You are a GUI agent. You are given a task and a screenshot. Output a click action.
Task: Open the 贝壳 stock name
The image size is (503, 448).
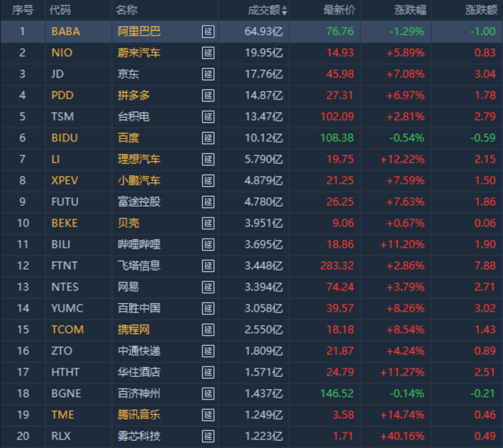(x=128, y=223)
